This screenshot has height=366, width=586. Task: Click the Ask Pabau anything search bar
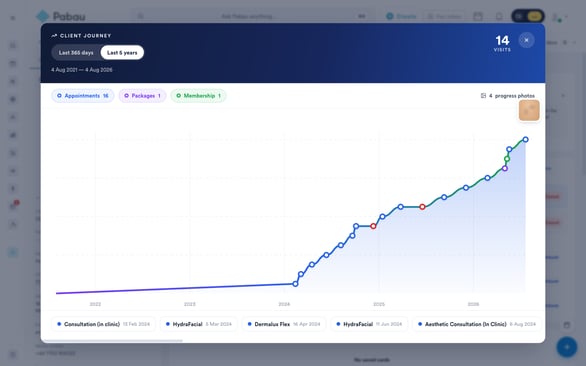250,16
